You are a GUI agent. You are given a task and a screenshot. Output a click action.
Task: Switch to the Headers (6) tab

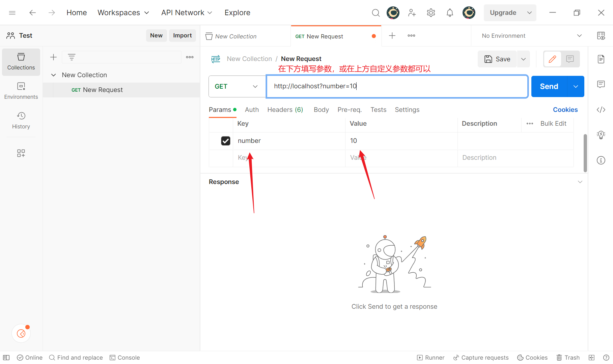pyautogui.click(x=285, y=110)
